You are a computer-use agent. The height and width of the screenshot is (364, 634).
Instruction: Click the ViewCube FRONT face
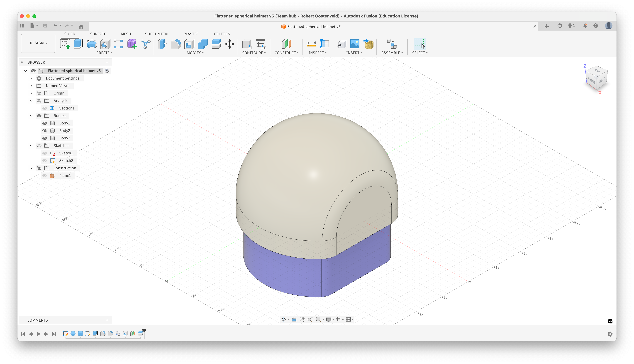591,80
